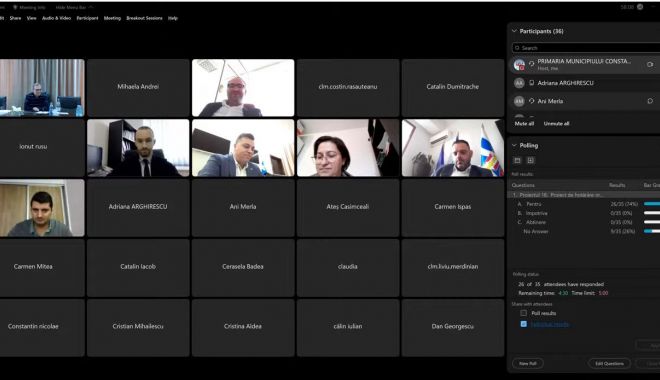Open the polling file icon in Polling panel

pos(517,160)
